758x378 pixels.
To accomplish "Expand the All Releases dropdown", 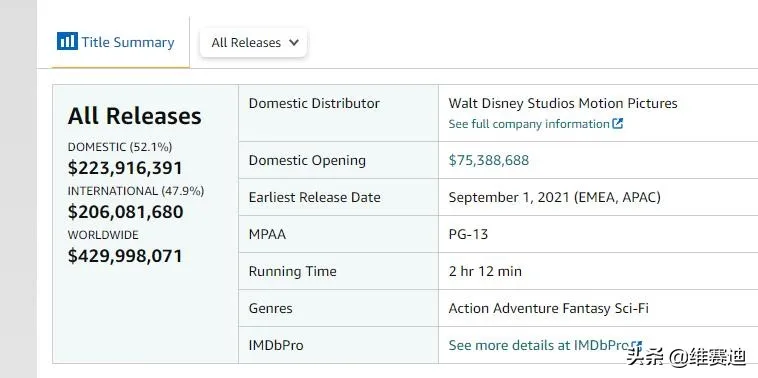I will tap(253, 43).
